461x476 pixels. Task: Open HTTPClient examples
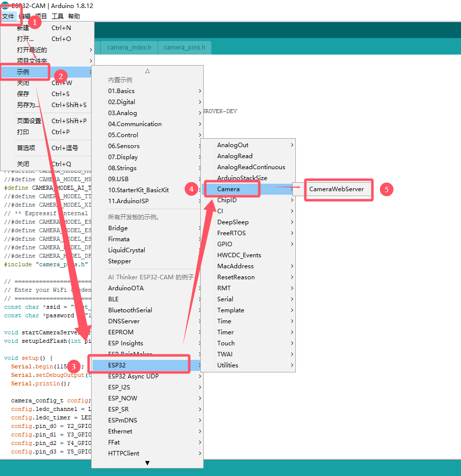pos(148,453)
